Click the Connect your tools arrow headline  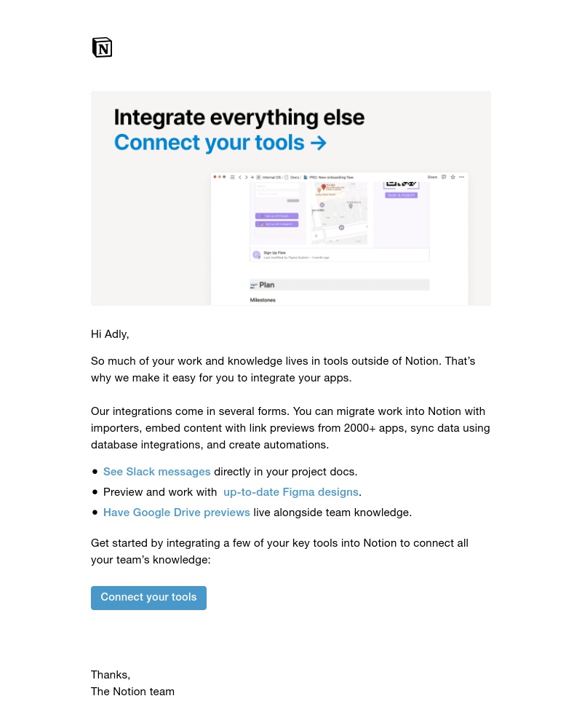(x=220, y=143)
